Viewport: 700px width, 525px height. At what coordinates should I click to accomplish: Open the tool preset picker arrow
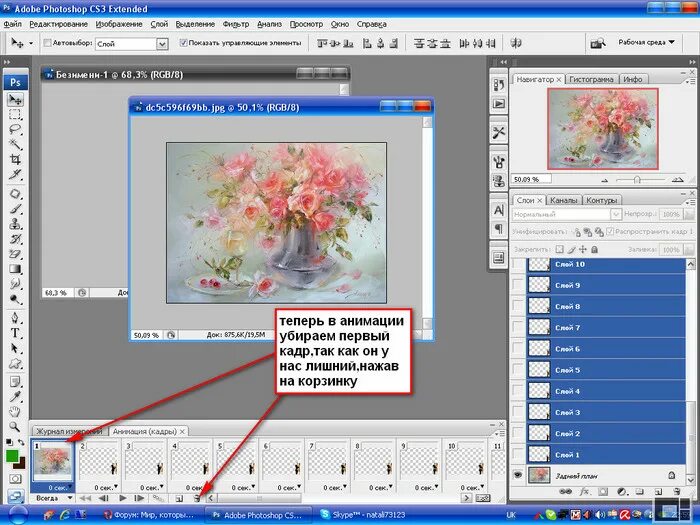(x=31, y=43)
